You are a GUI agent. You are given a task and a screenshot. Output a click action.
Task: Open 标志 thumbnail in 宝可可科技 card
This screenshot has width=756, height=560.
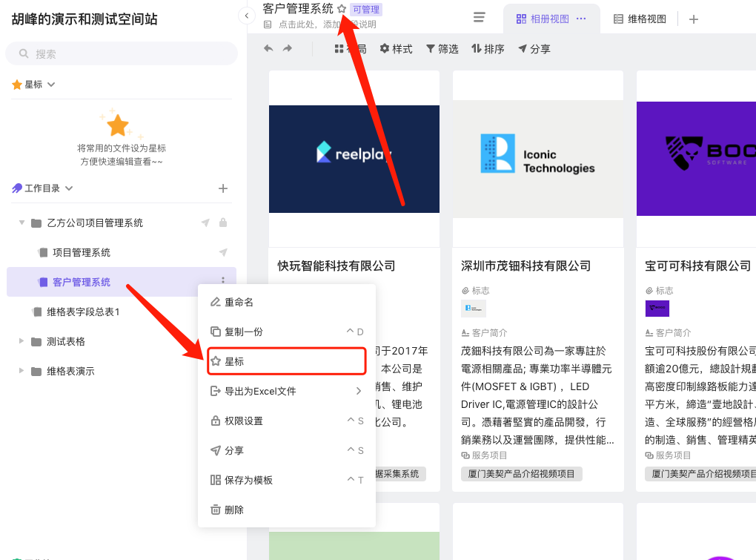[657, 309]
